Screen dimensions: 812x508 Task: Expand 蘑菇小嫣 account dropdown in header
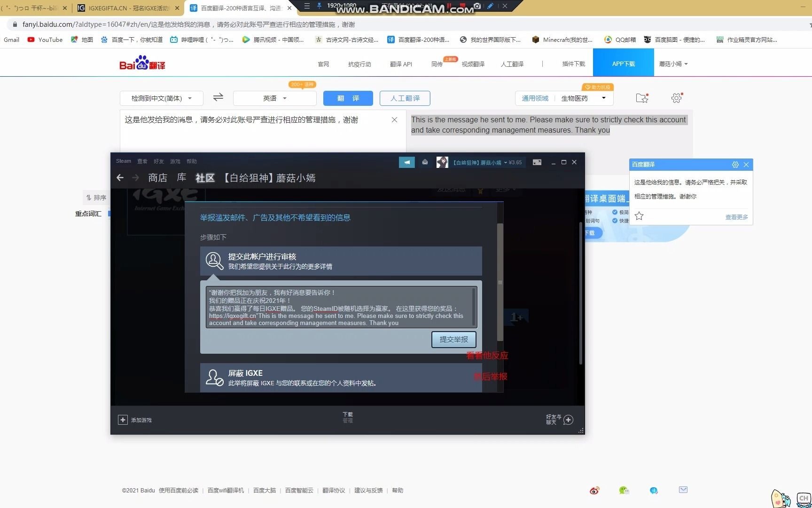point(673,64)
